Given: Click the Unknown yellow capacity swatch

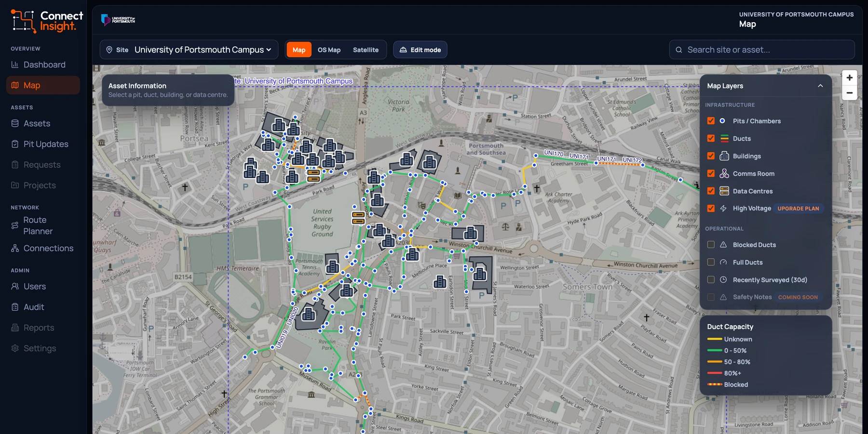Looking at the screenshot, I should (x=714, y=339).
